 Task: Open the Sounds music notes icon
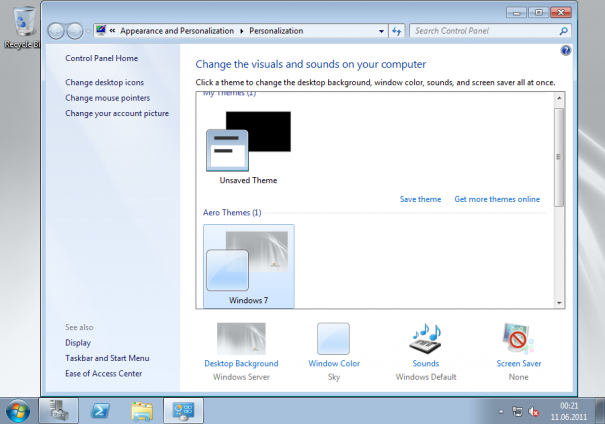click(426, 338)
